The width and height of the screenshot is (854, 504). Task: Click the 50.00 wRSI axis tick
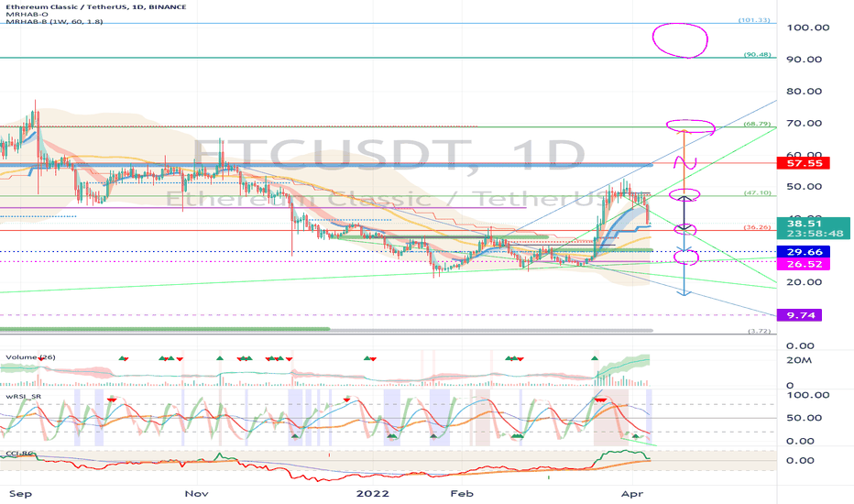coord(804,418)
